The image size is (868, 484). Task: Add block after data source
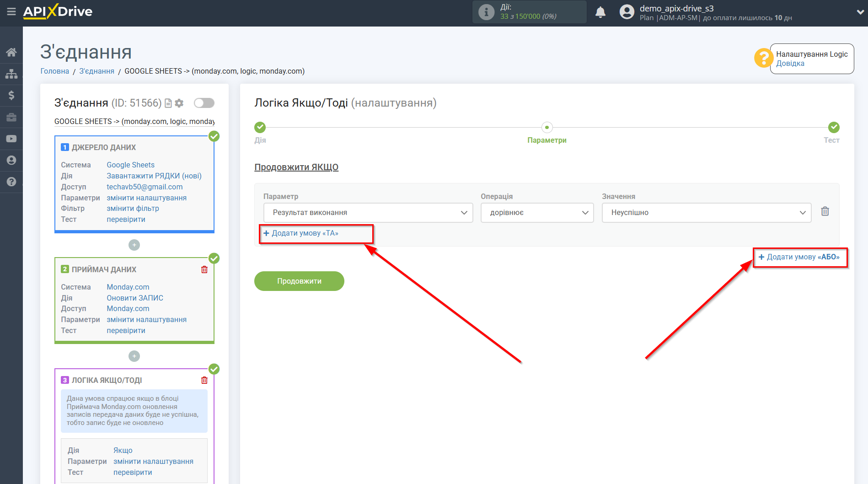134,245
